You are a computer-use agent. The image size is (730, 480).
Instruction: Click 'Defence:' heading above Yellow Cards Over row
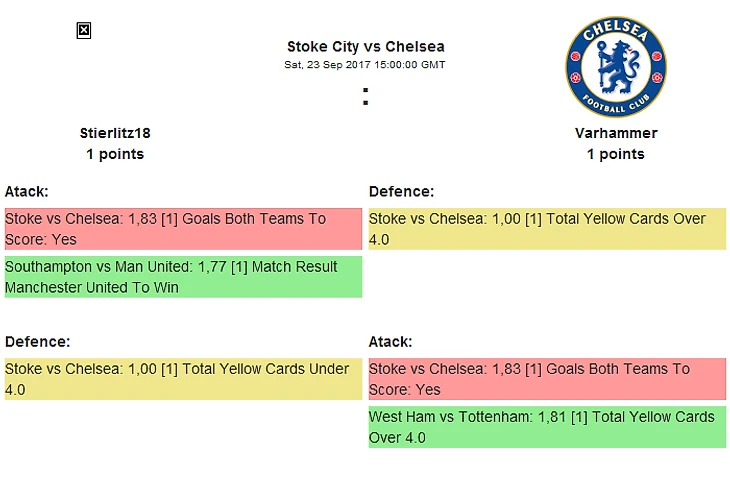point(402,191)
